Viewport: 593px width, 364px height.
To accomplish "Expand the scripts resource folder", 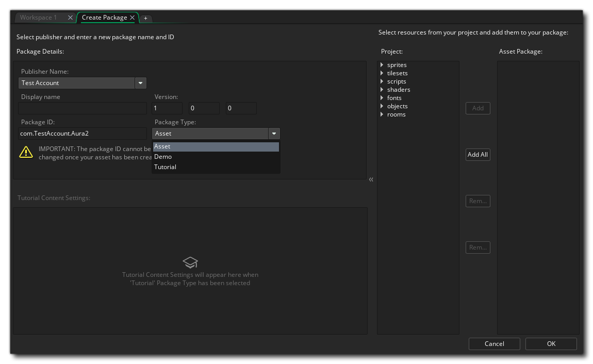I will coord(382,81).
